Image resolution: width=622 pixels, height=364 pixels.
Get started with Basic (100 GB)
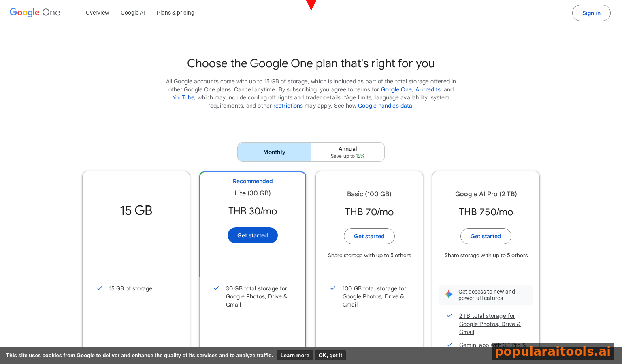pos(369,236)
